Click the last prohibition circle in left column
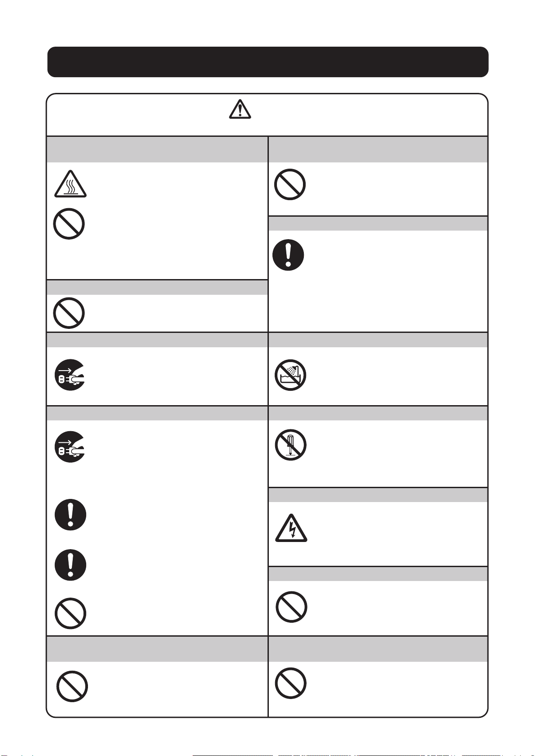Image resolution: width=535 pixels, height=756 pixels. pos(72,686)
